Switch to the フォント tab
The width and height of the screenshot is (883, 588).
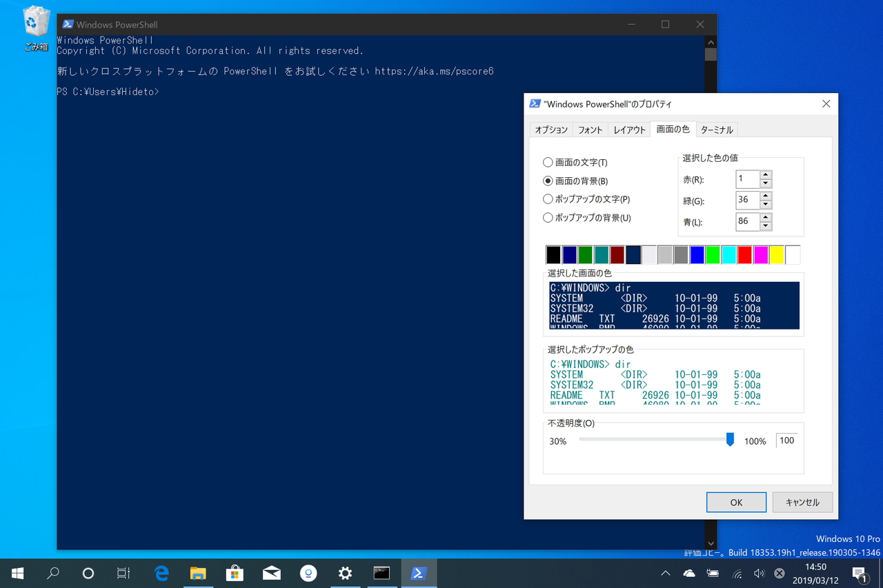pyautogui.click(x=590, y=129)
